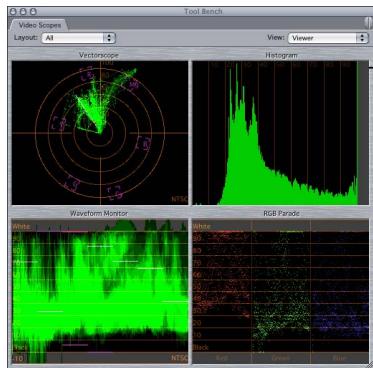
Task: Click the Waveform Monitor display
Action: click(x=100, y=291)
